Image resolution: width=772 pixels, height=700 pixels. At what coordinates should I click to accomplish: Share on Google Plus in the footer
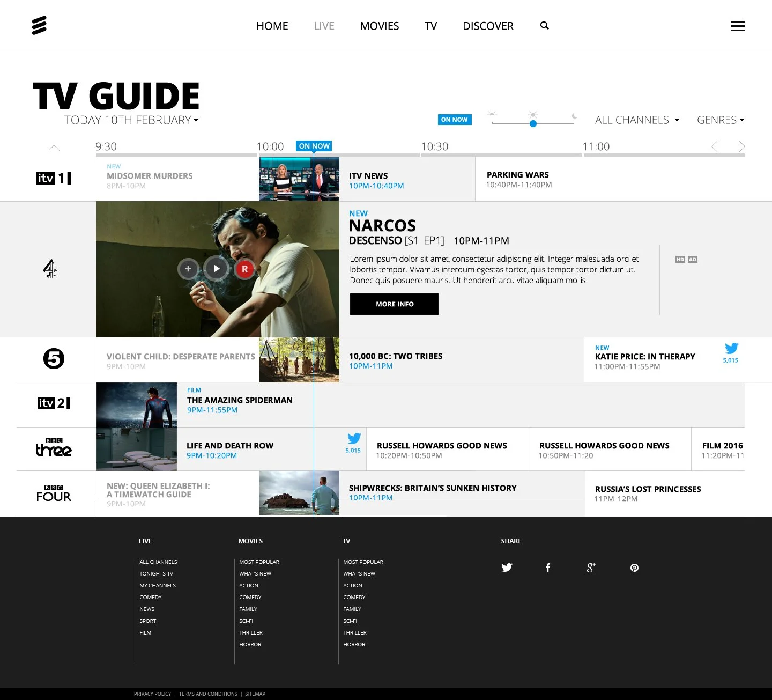pyautogui.click(x=591, y=568)
